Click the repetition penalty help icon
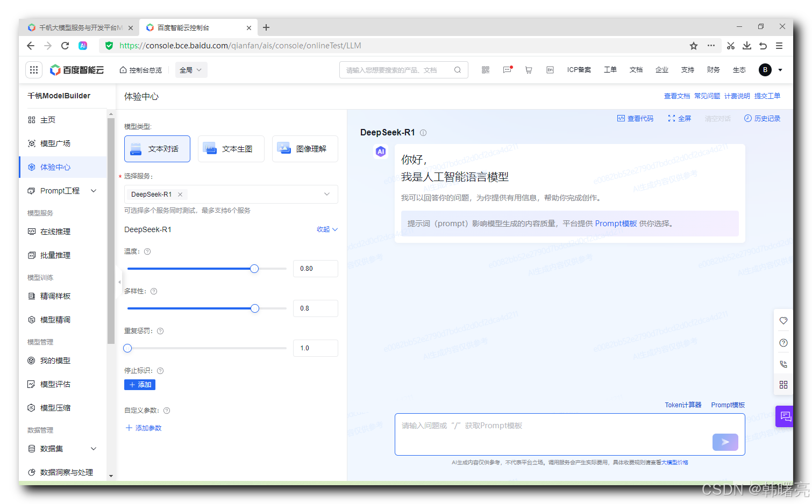The width and height of the screenshot is (812, 504). point(160,331)
